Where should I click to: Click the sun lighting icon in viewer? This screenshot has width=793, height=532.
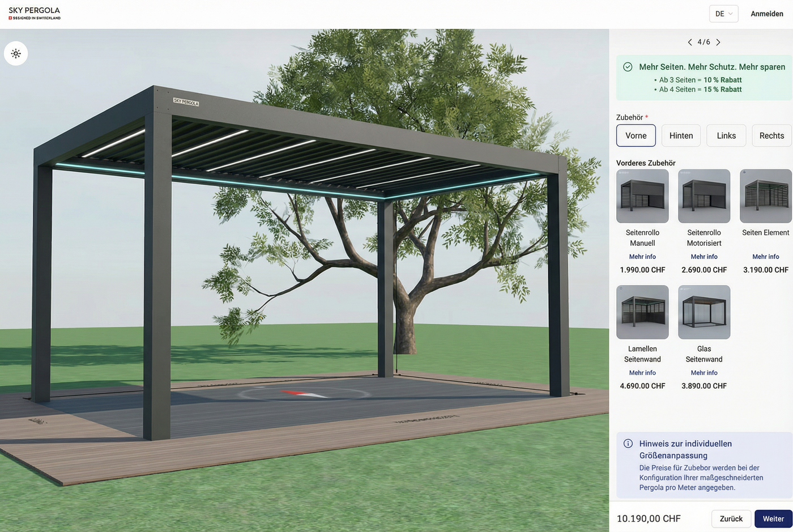coord(16,54)
